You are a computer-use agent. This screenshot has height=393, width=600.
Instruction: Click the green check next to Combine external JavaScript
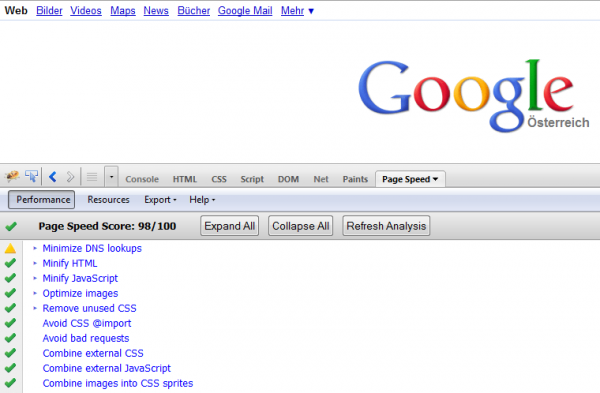(x=10, y=368)
